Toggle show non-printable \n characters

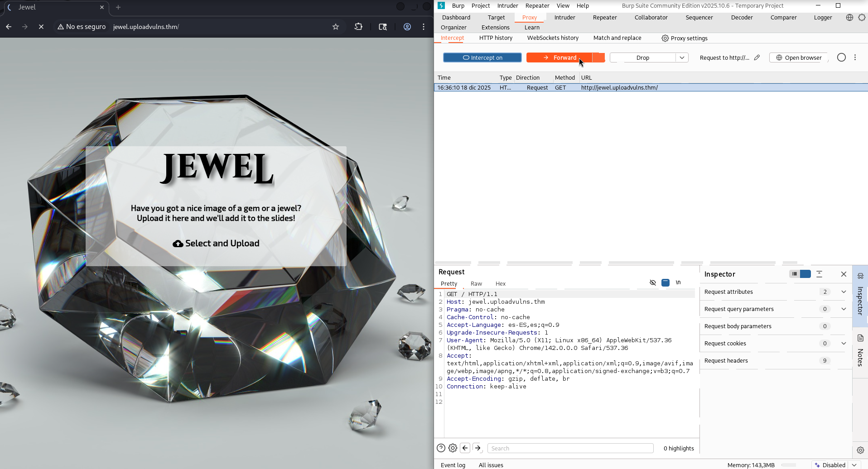click(x=678, y=282)
